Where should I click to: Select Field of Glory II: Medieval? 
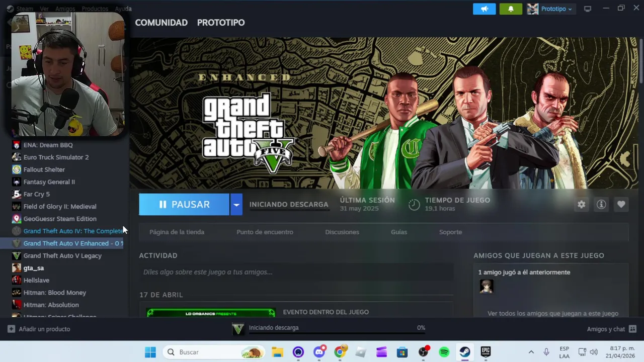point(60,206)
